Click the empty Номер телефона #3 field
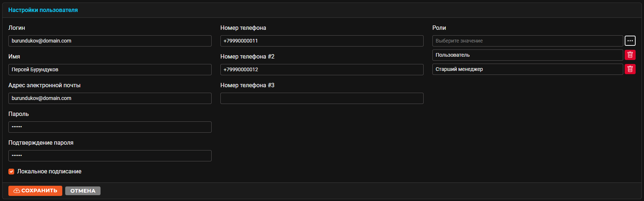 tap(322, 98)
